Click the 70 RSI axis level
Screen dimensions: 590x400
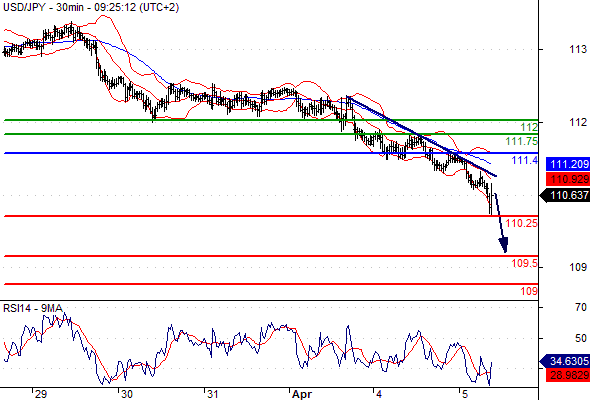pos(581,307)
